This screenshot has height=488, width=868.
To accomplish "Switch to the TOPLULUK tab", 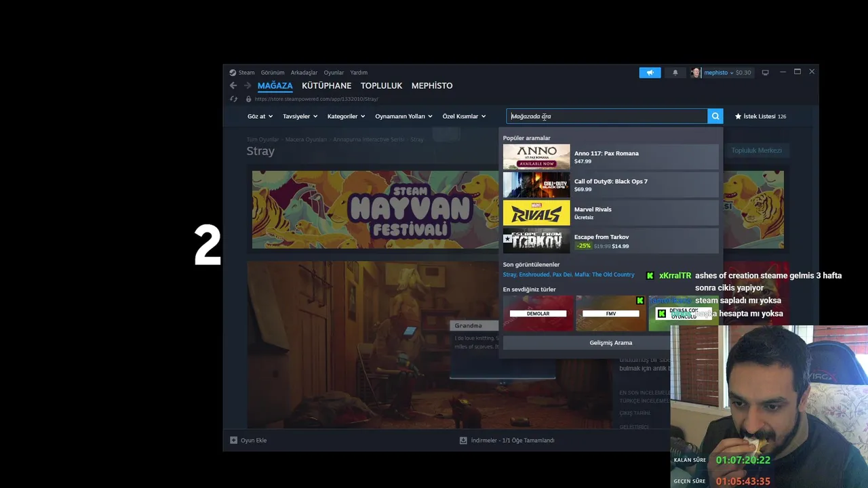I will click(381, 85).
